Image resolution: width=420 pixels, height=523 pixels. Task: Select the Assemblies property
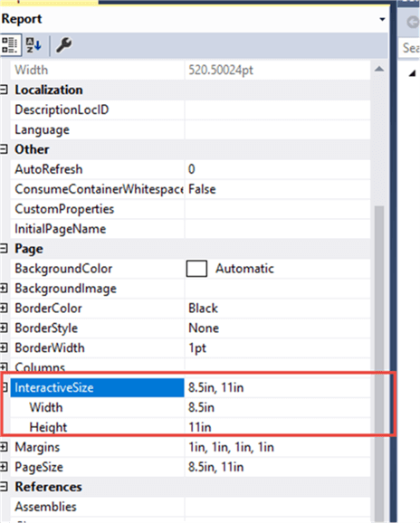(97, 507)
